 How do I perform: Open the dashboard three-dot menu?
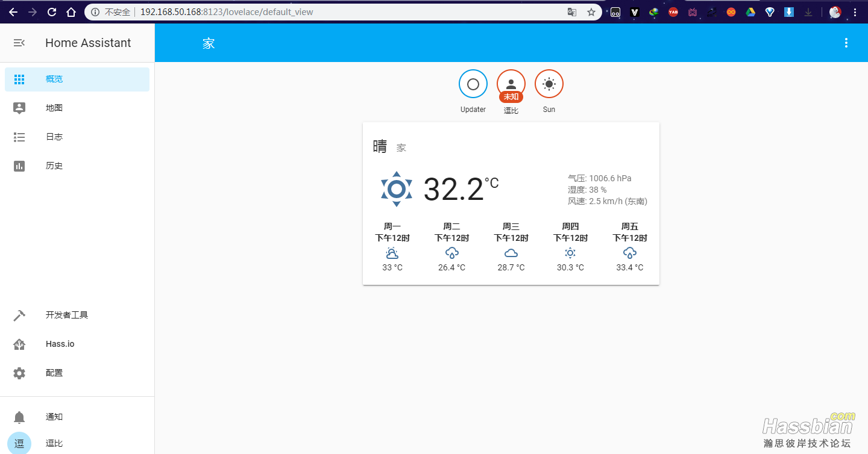tap(846, 43)
